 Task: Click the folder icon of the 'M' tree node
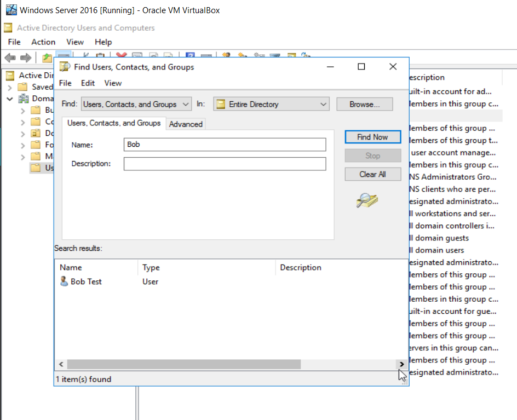[x=36, y=156]
